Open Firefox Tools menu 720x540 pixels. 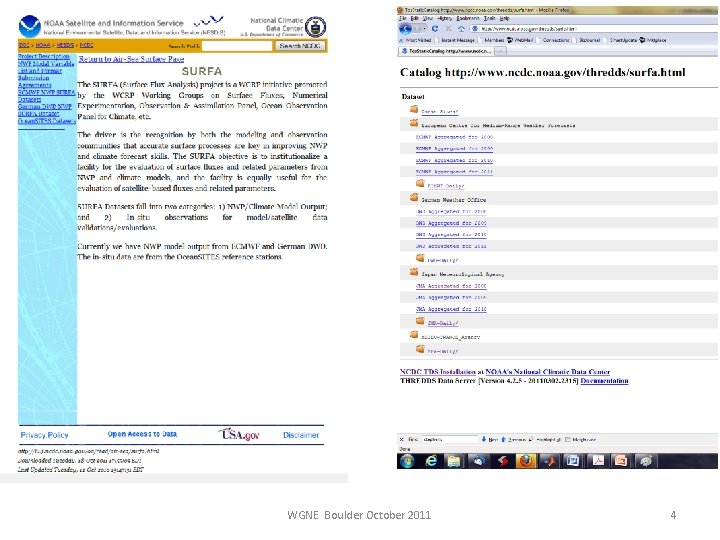(489, 18)
